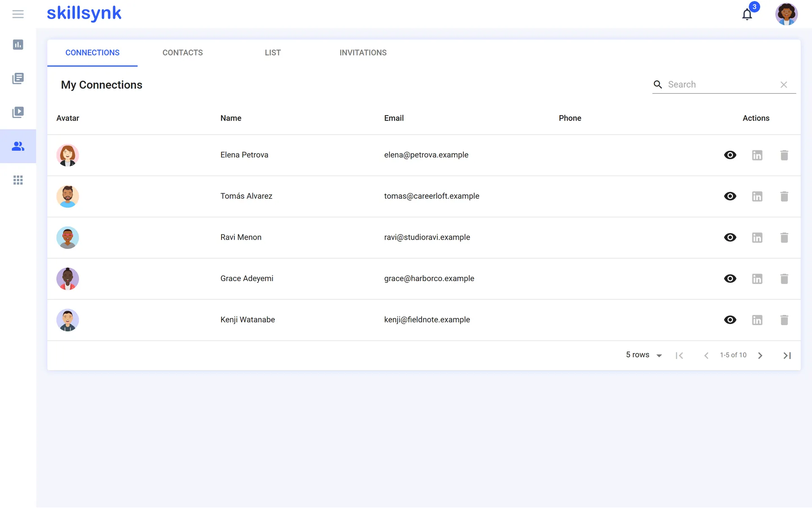The image size is (812, 508).
Task: View Tomás Alvarez's details with eye icon
Action: [x=730, y=196]
